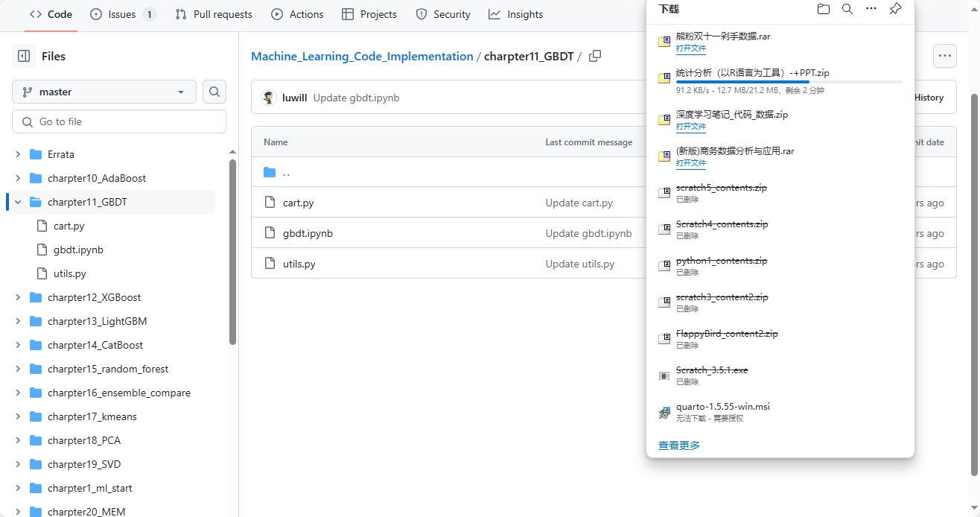980x517 pixels.
Task: Click 统计分析 zip file icon
Action: 664,77
